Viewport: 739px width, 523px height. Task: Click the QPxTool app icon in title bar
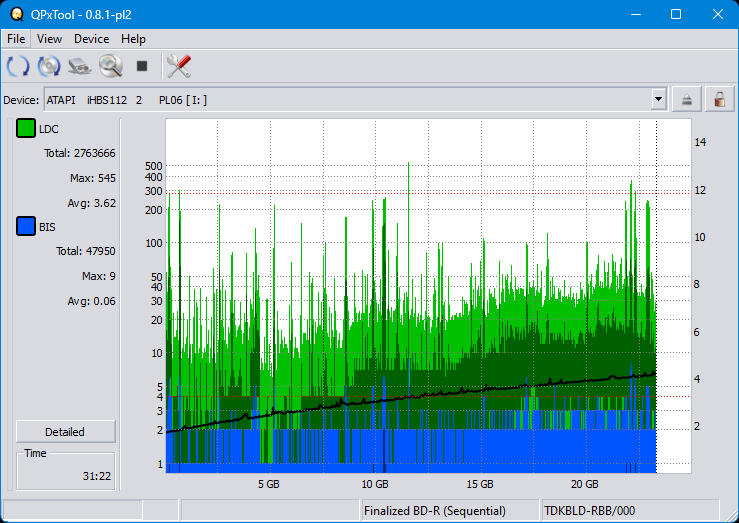click(x=17, y=14)
